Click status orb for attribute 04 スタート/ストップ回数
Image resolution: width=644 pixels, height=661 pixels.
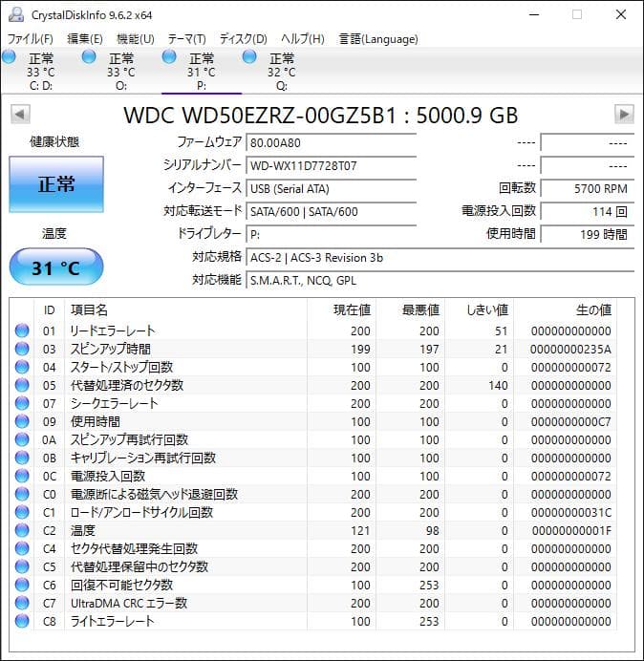(x=22, y=367)
